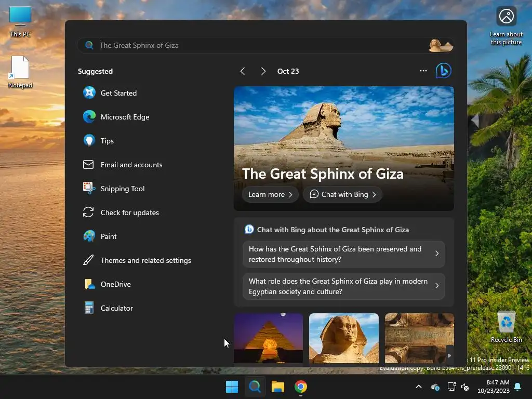Viewport: 532px width, 399px height.
Task: Open the notifications bell icon
Action: [x=518, y=387]
